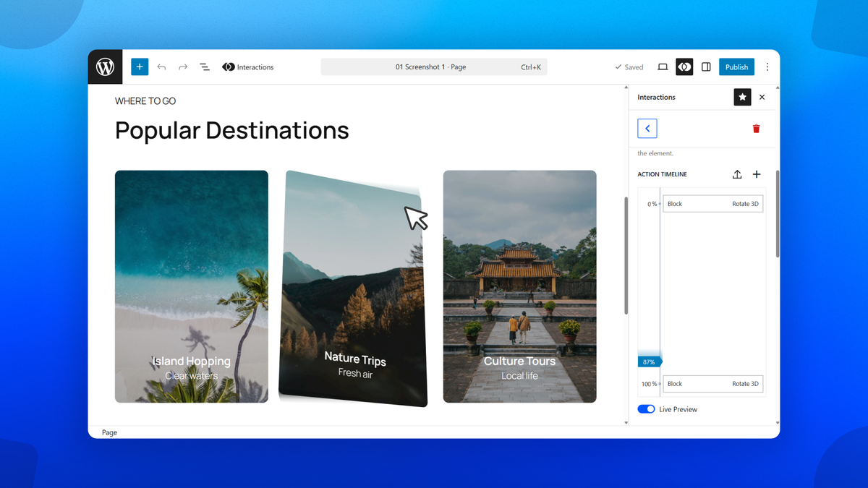The image size is (868, 488).
Task: Delete the interaction using the trash icon
Action: point(756,128)
